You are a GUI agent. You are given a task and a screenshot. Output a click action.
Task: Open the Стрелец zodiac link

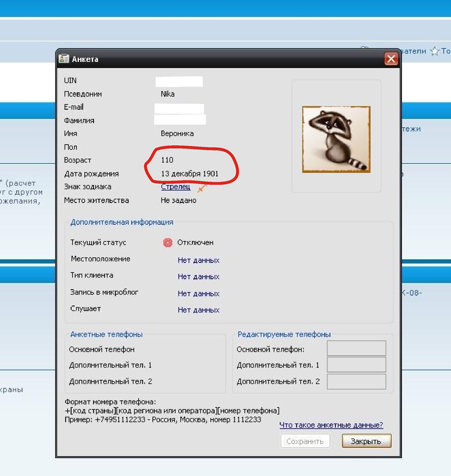coord(176,187)
